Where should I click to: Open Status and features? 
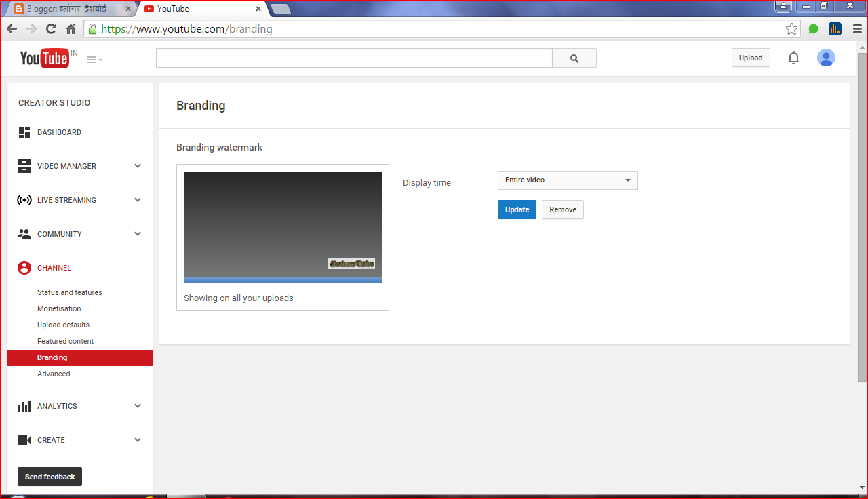[x=70, y=292]
